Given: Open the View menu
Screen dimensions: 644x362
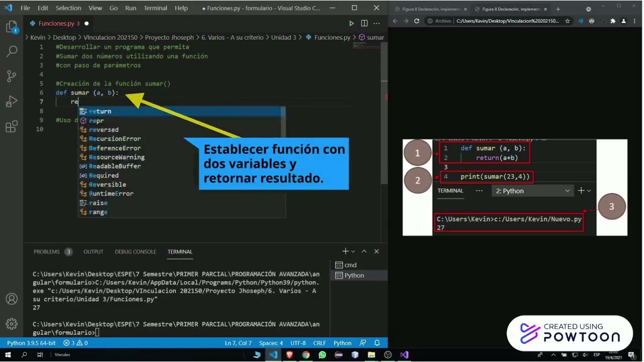Looking at the screenshot, I should tap(95, 8).
